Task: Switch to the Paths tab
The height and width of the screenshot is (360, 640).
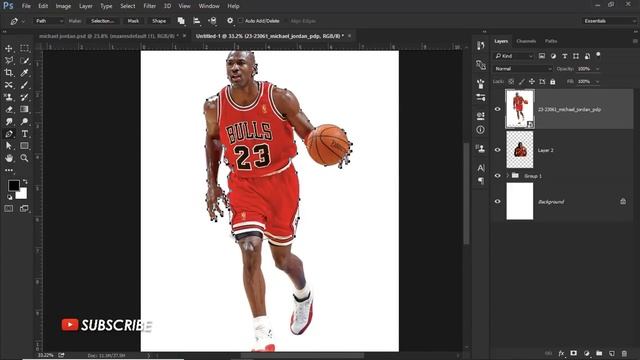Action: click(551, 41)
